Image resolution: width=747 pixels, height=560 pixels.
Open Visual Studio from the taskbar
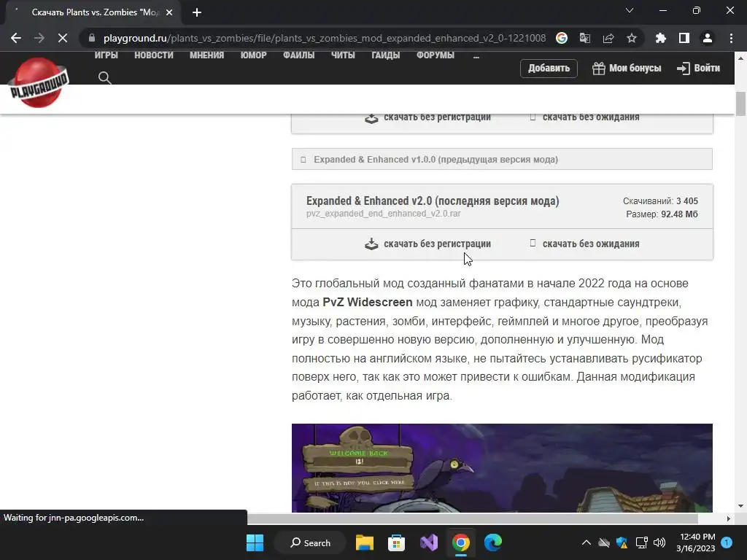tap(429, 542)
